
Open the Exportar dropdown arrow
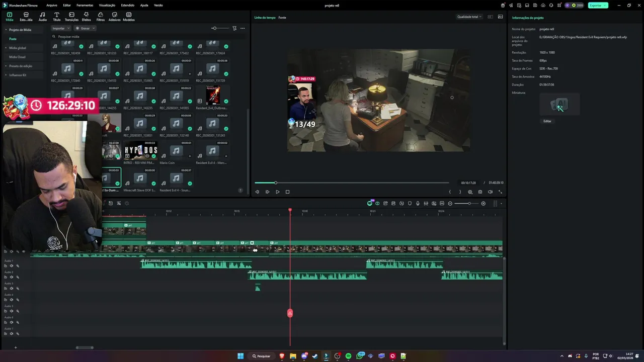[x=605, y=5]
